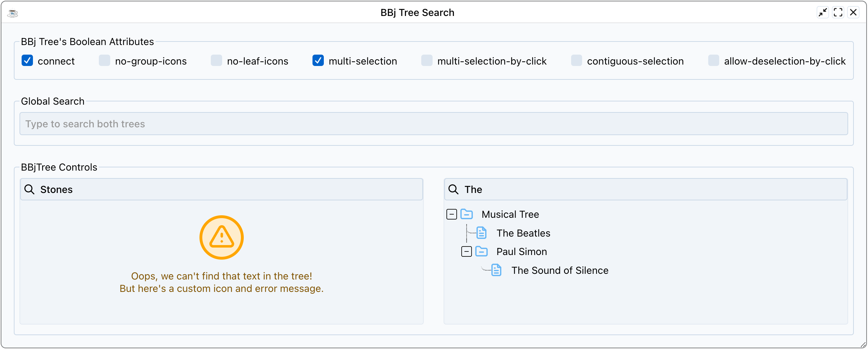
Task: Collapse the Musical Tree node
Action: pyautogui.click(x=451, y=214)
